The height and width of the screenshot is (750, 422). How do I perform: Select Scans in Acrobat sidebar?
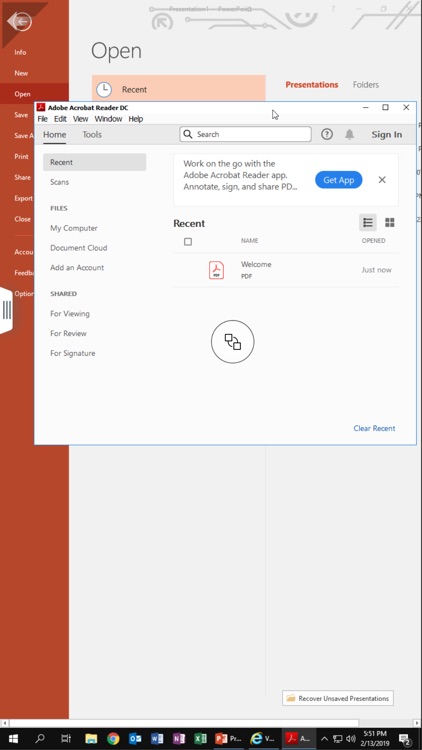coord(59,182)
